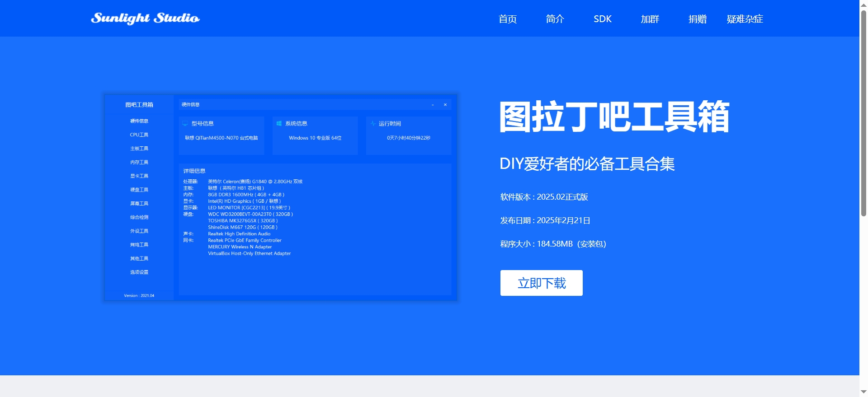Click the 图拉丁吧工具箱 headline text
This screenshot has height=397, width=868.
click(x=614, y=117)
